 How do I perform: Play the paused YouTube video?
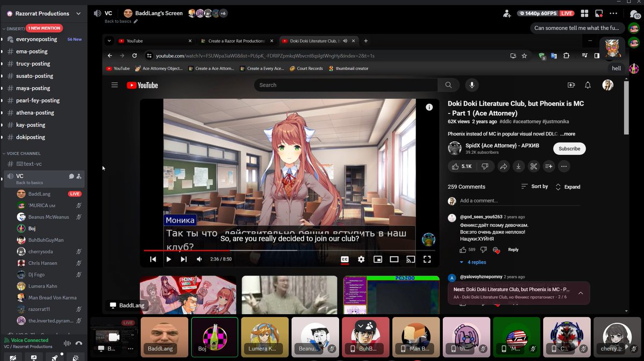coord(169,259)
